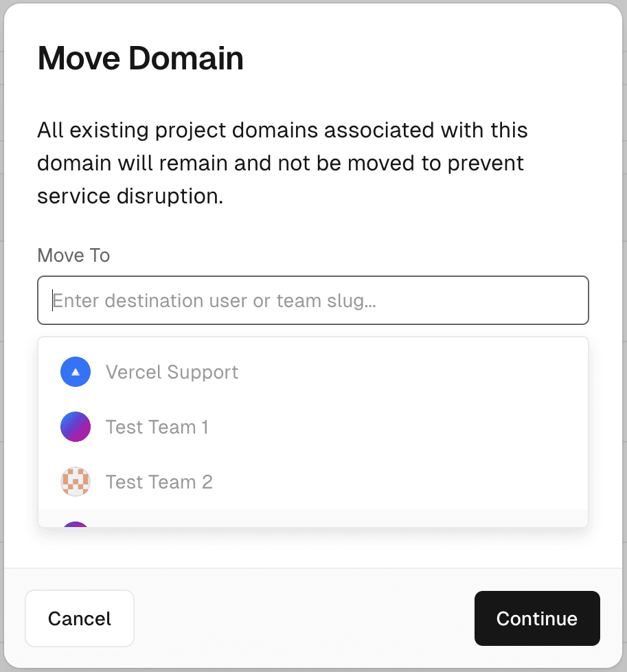Image resolution: width=627 pixels, height=672 pixels.
Task: Click the circular blue Vercel Support badge
Action: click(76, 372)
